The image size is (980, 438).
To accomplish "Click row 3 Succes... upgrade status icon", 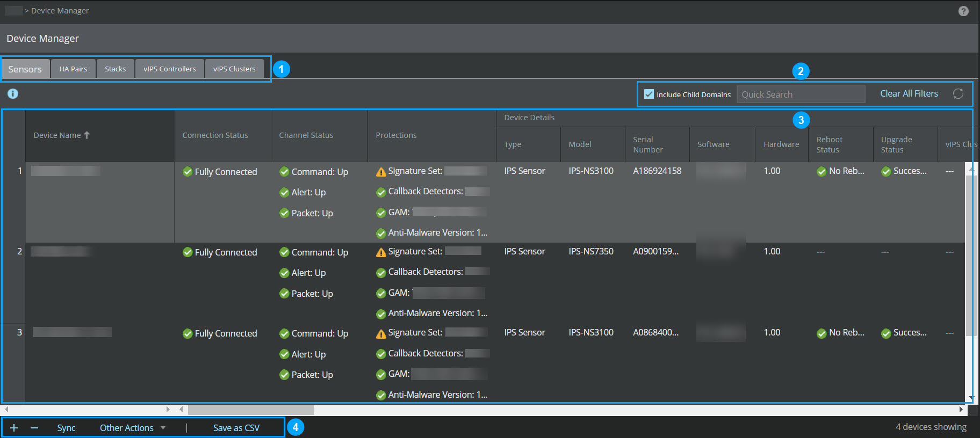I will pyautogui.click(x=886, y=333).
